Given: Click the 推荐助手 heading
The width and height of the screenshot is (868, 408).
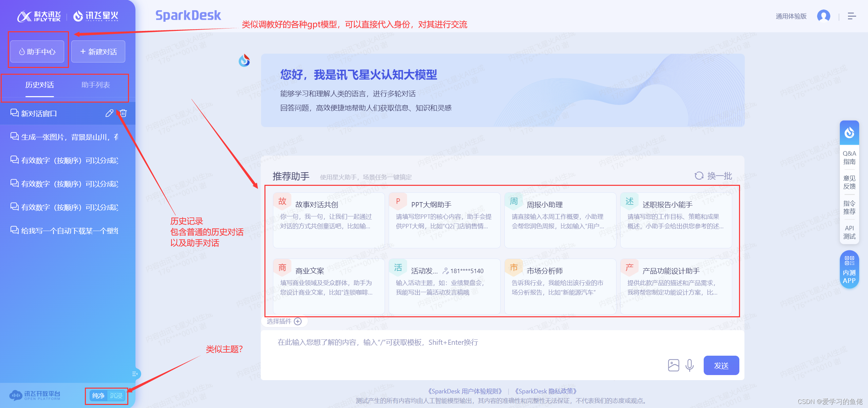Looking at the screenshot, I should point(291,176).
